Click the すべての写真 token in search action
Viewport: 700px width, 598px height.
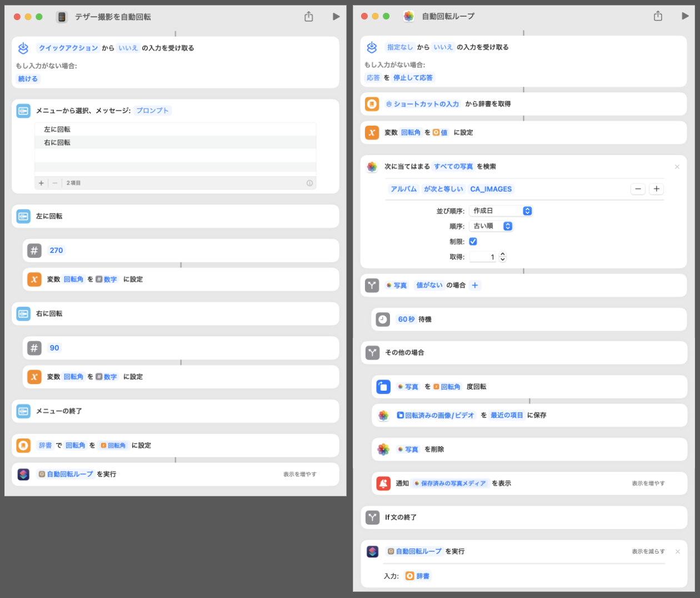click(x=453, y=167)
